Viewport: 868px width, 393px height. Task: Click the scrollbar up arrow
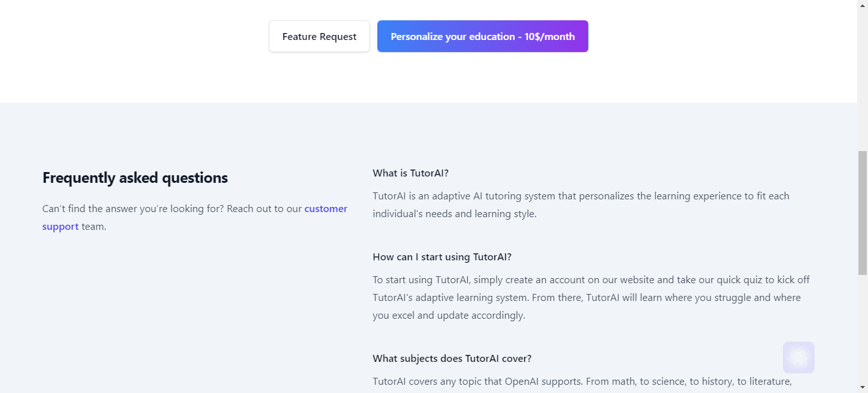pos(862,5)
